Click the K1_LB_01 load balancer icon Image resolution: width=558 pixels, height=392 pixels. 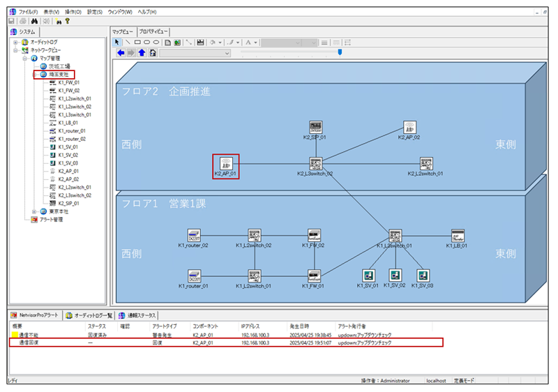coord(458,236)
